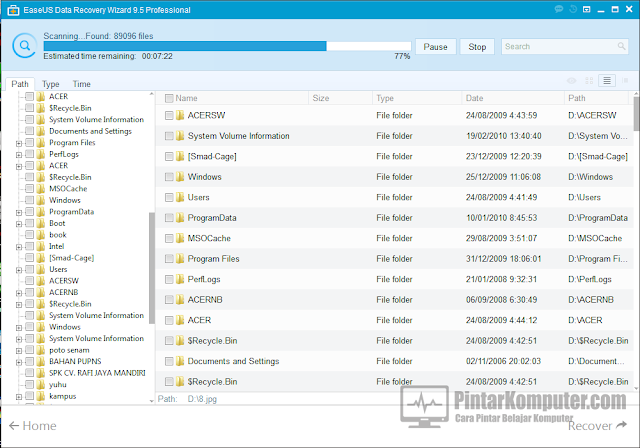Click the details view icon far right
The height and width of the screenshot is (448, 640).
click(625, 81)
